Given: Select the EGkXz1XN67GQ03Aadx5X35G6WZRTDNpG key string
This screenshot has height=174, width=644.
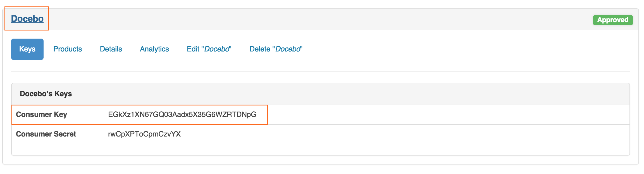Looking at the screenshot, I should 183,114.
